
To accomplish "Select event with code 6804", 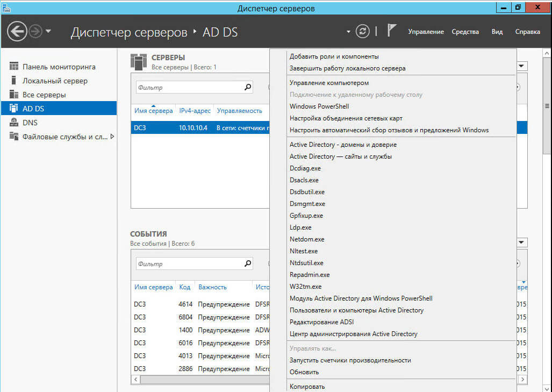I will (x=200, y=317).
